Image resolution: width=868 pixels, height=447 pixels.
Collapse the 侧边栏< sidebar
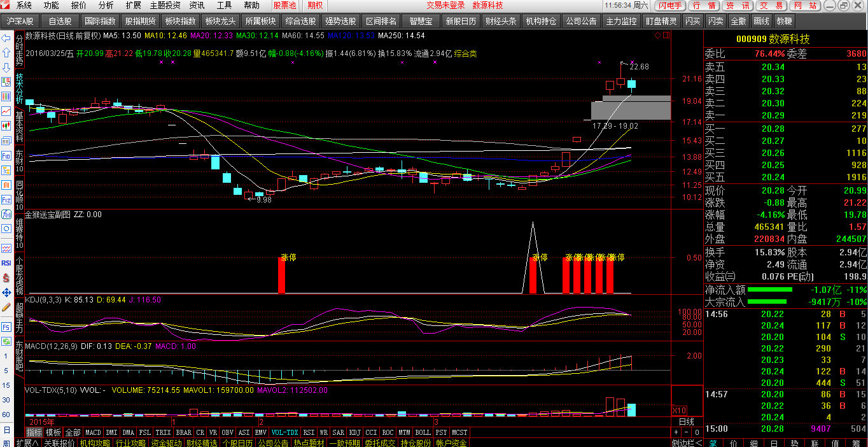[x=687, y=443]
